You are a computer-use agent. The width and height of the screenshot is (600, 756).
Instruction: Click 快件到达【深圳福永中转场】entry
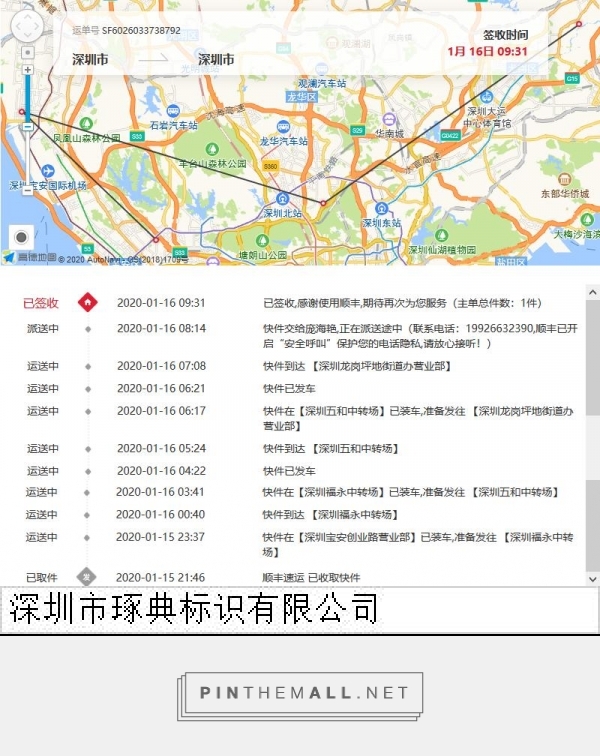[330, 514]
